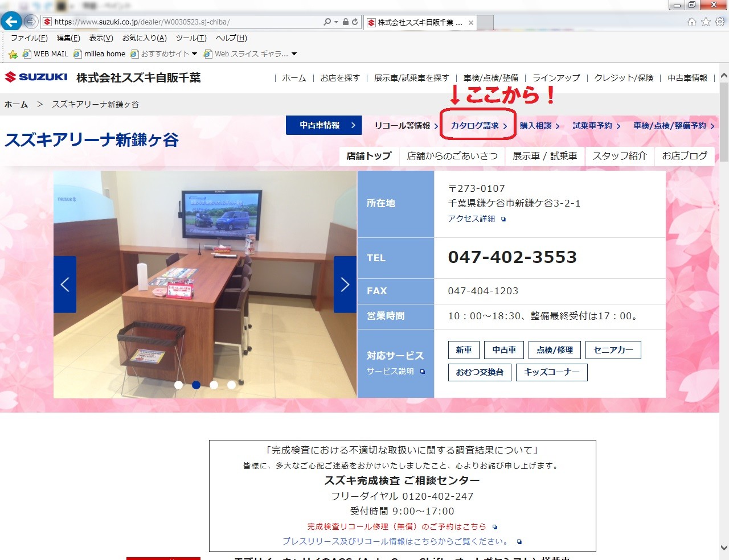Click 中古車情報 in top navigation
The width and height of the screenshot is (729, 560).
point(687,78)
